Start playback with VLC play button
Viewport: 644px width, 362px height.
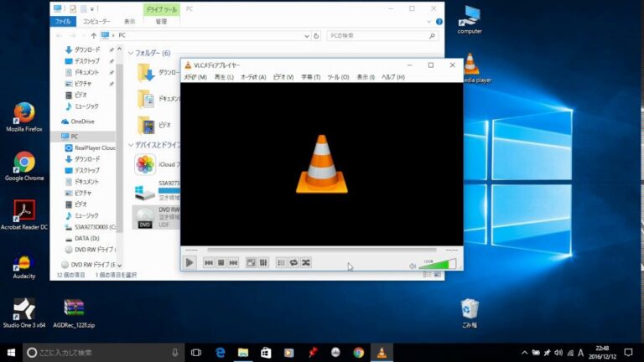tap(190, 262)
